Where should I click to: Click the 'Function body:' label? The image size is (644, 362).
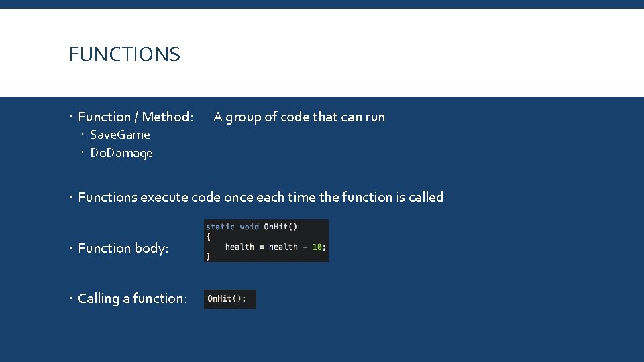[x=123, y=248]
